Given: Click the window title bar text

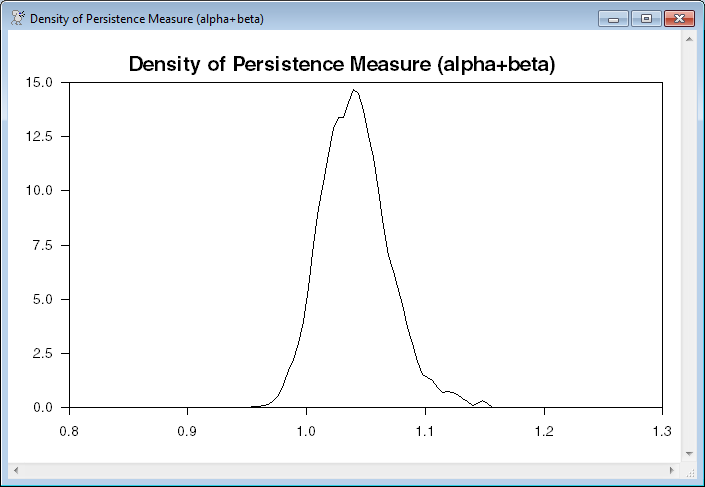Looking at the screenshot, I should point(146,19).
